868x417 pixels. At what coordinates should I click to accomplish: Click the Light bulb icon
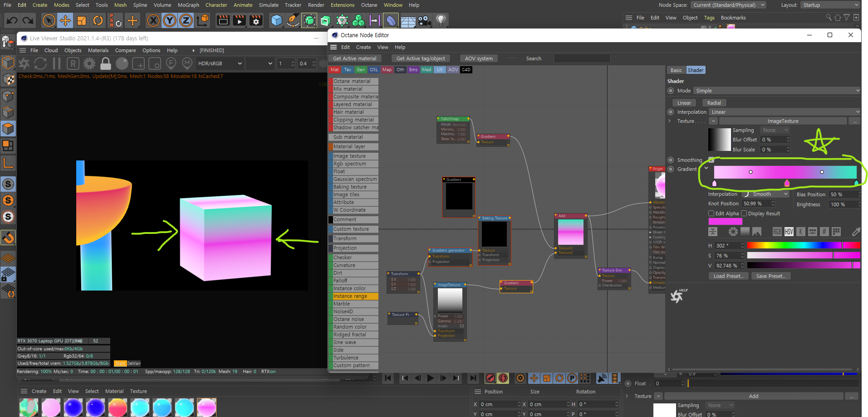[x=441, y=20]
